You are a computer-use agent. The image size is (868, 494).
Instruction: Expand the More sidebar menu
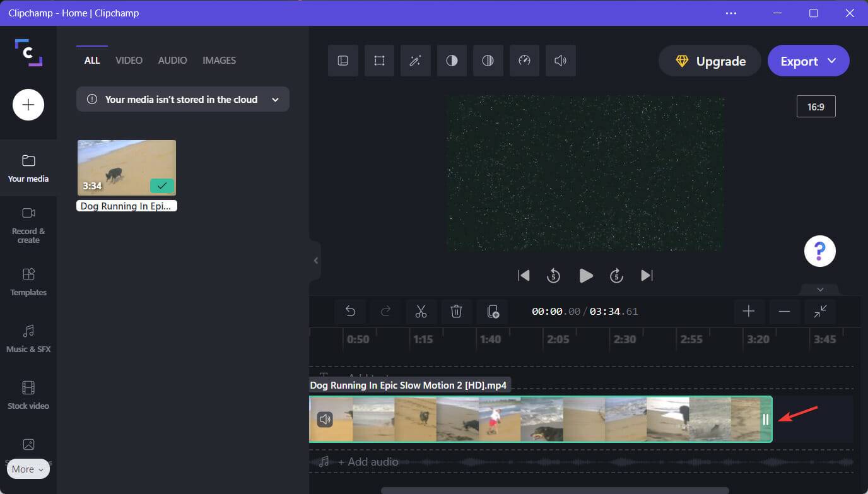pyautogui.click(x=28, y=469)
